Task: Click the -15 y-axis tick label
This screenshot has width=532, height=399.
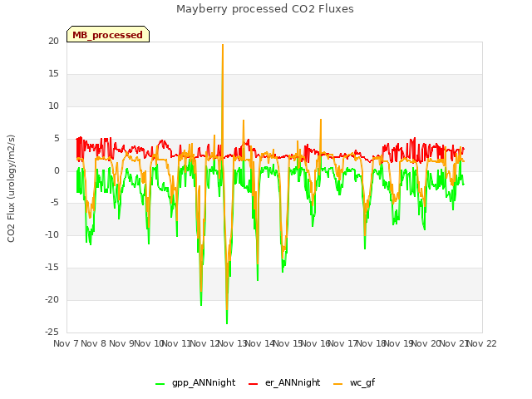Action: point(52,268)
